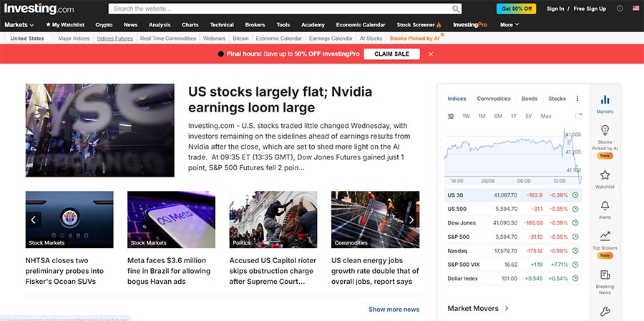Click Show more news link
The height and width of the screenshot is (321, 644).
click(x=394, y=310)
